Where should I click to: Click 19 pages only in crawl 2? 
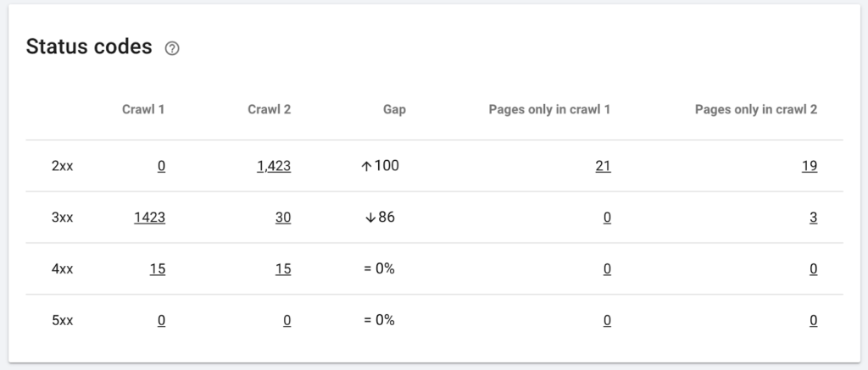pyautogui.click(x=810, y=166)
